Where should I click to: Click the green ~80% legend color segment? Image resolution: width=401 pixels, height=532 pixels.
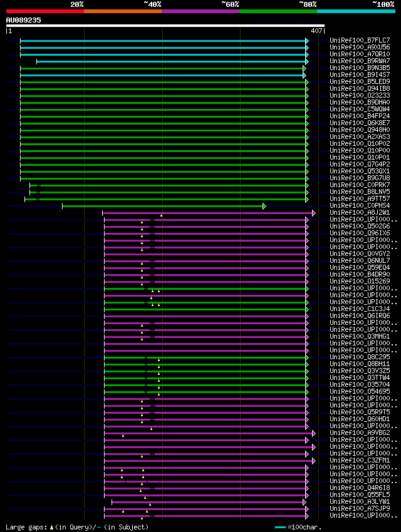pos(278,11)
